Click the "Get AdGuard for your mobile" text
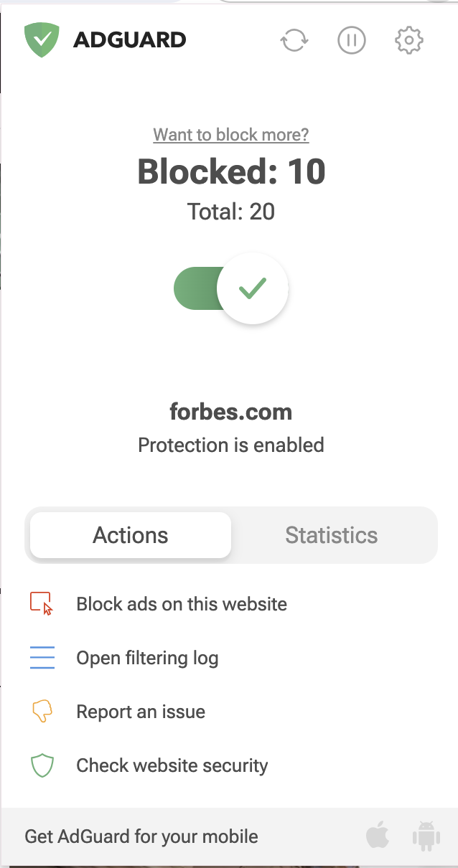The image size is (458, 868). point(141,836)
